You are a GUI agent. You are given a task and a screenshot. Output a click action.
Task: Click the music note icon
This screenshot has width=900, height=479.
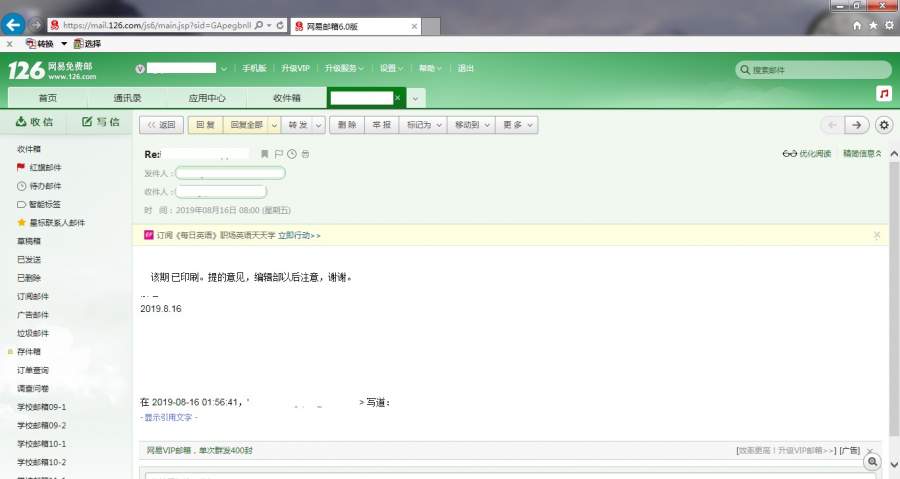point(884,93)
